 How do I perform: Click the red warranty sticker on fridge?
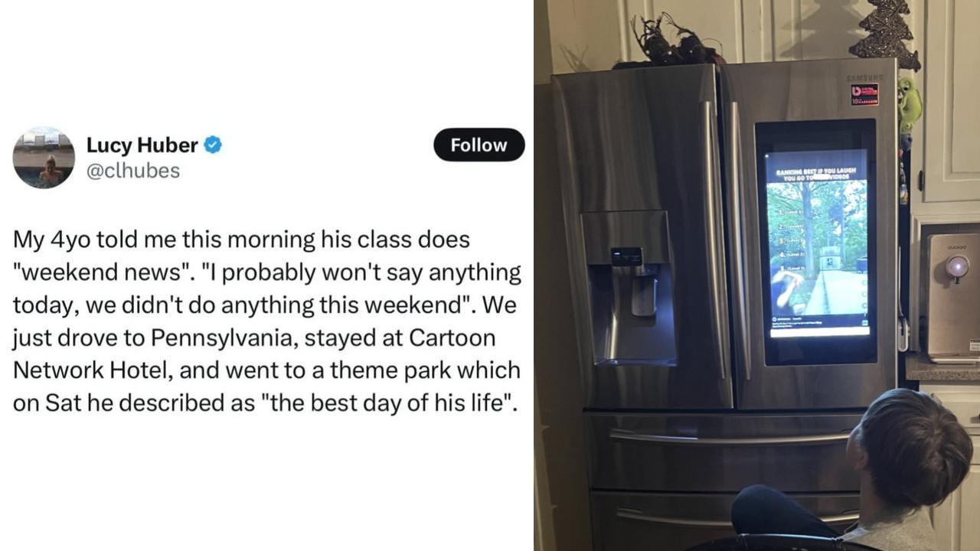coord(864,94)
